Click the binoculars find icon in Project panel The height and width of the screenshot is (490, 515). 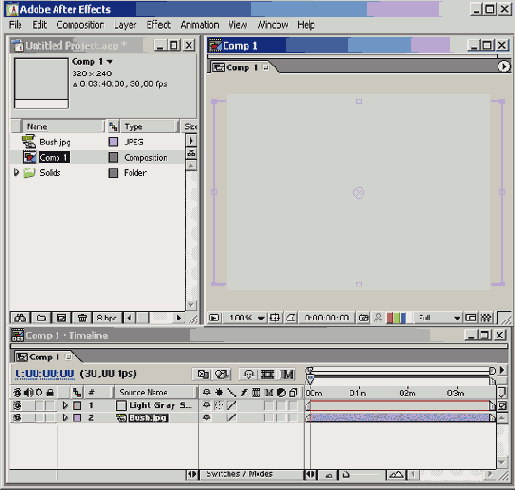tap(20, 318)
